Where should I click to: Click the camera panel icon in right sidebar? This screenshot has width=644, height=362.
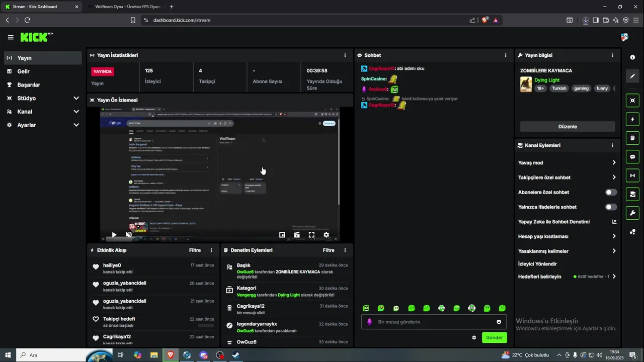(632, 194)
